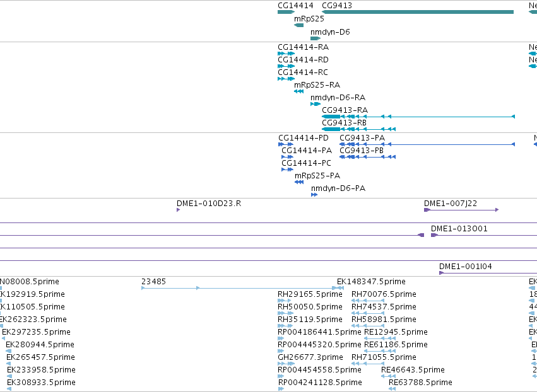The image size is (537, 392).
Task: Click the RE61186.5prime EST label
Action: point(396,345)
